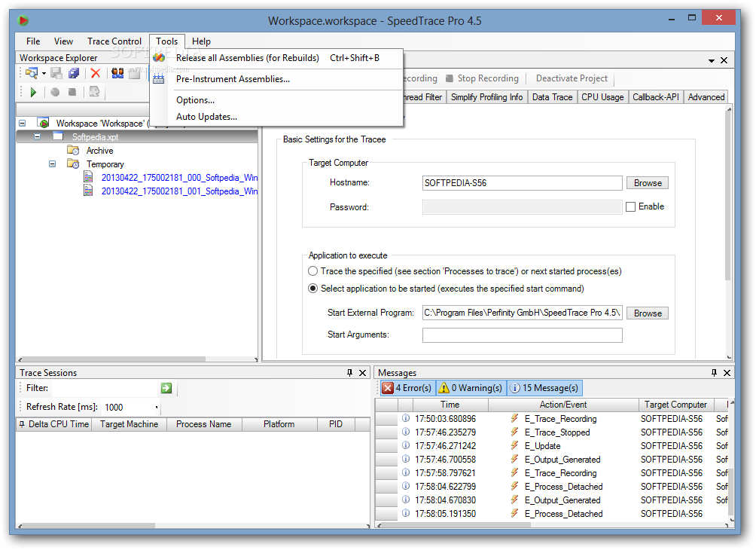The height and width of the screenshot is (550, 756).
Task: Collapse the Softpedia.xpt project node
Action: (x=37, y=136)
